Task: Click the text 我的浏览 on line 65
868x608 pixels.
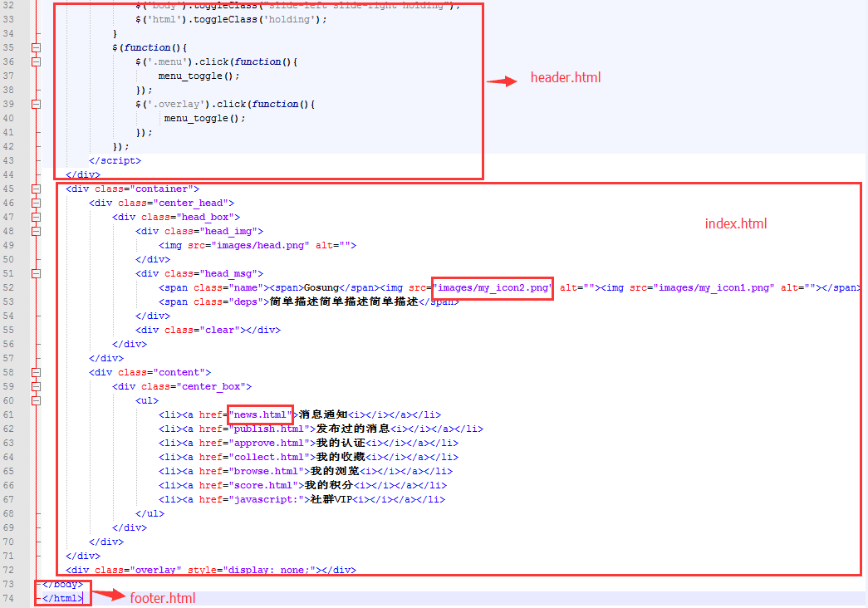Action: pyautogui.click(x=335, y=471)
